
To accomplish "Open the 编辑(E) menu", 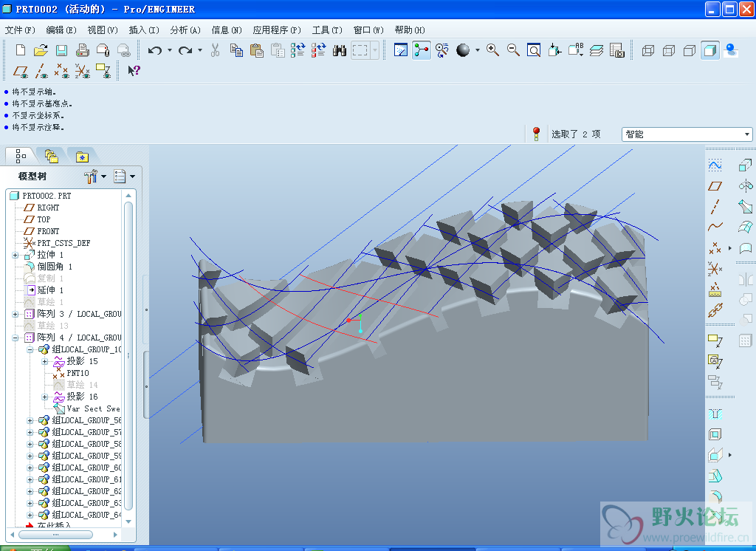I will pos(61,30).
